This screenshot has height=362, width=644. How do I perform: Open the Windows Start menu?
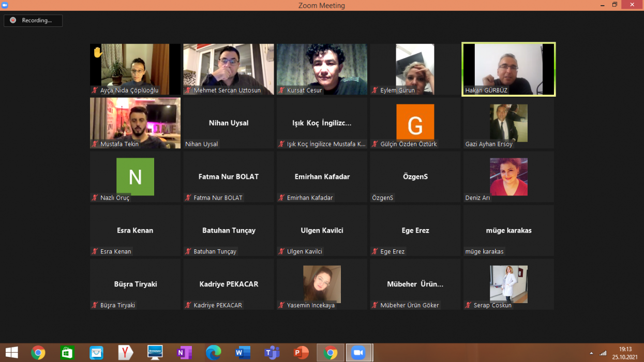pyautogui.click(x=11, y=353)
